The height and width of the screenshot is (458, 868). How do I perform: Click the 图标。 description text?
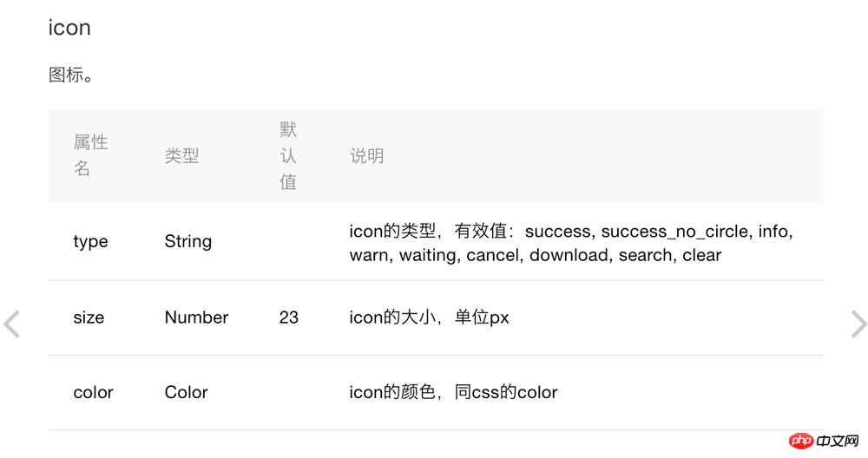[71, 75]
